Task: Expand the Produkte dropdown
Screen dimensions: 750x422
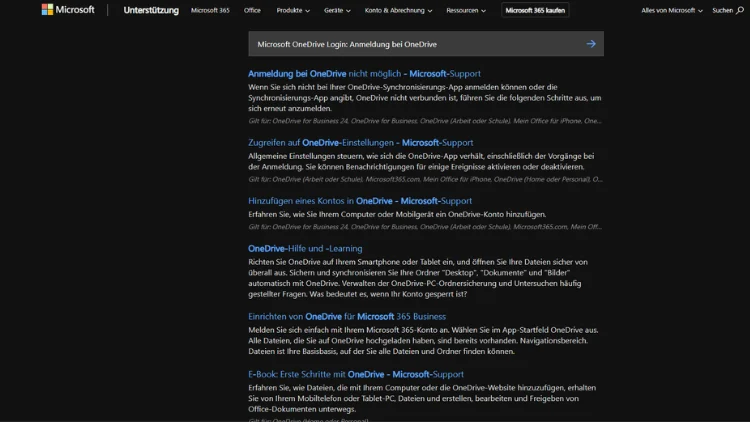Action: (x=293, y=10)
